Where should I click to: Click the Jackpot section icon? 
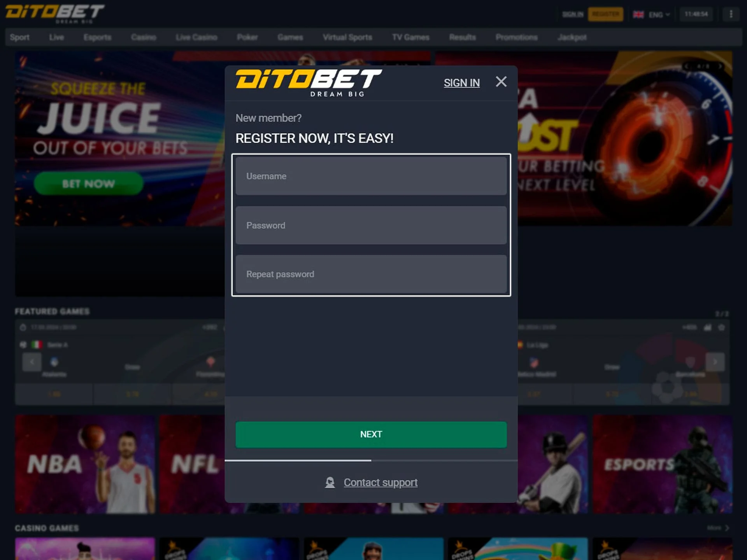click(572, 37)
